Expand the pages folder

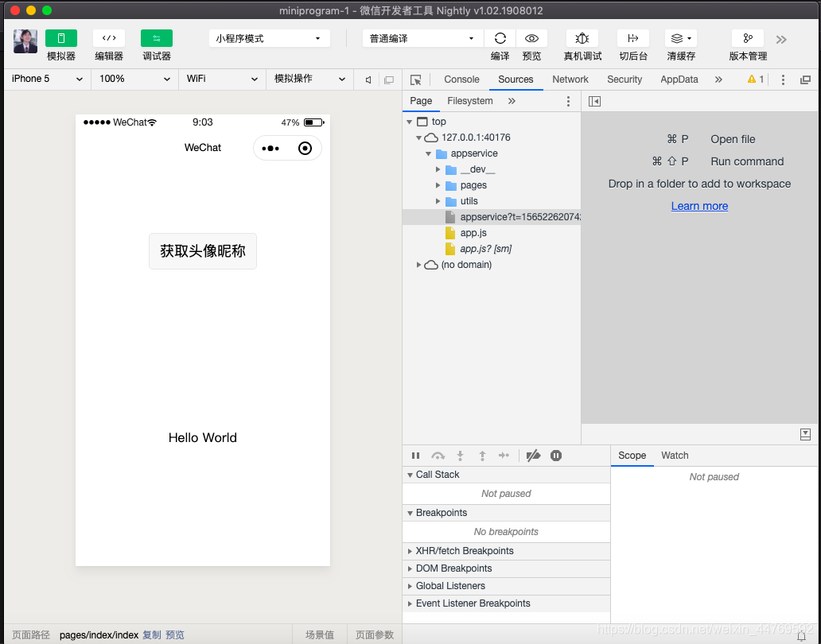tap(438, 185)
